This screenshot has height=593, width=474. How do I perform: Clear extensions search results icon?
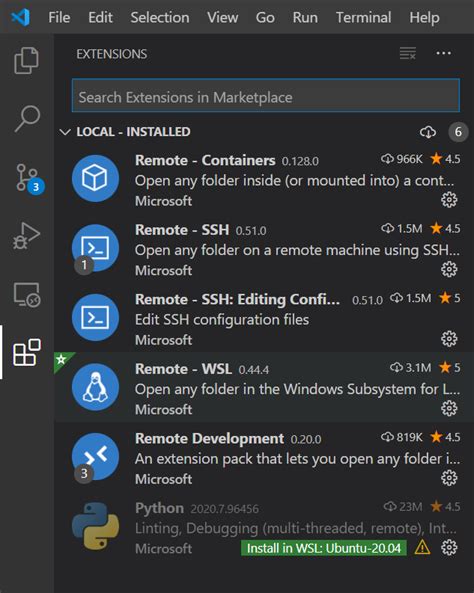[x=408, y=53]
